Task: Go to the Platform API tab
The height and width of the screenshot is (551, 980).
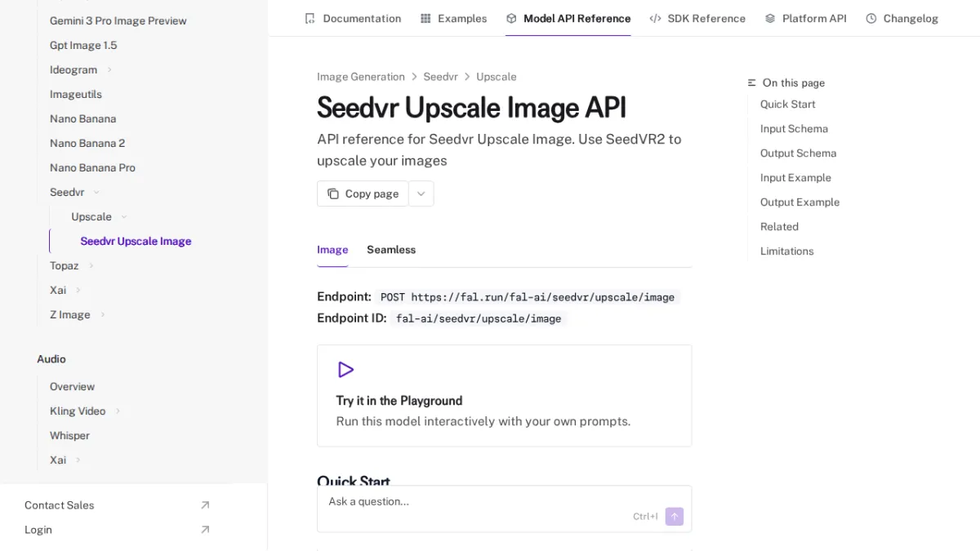Action: pos(805,18)
